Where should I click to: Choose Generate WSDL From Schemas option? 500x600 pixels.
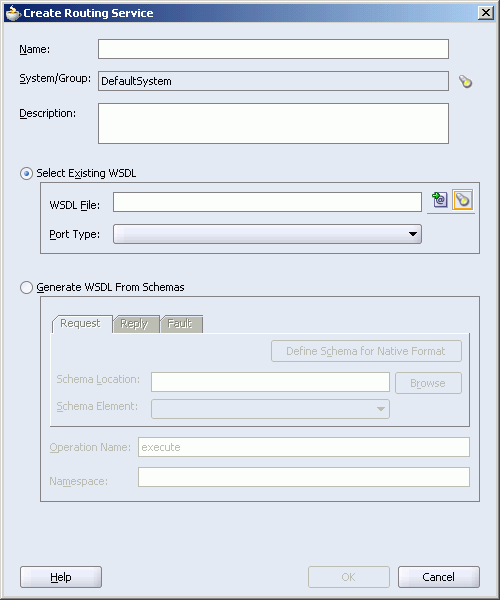[x=26, y=287]
